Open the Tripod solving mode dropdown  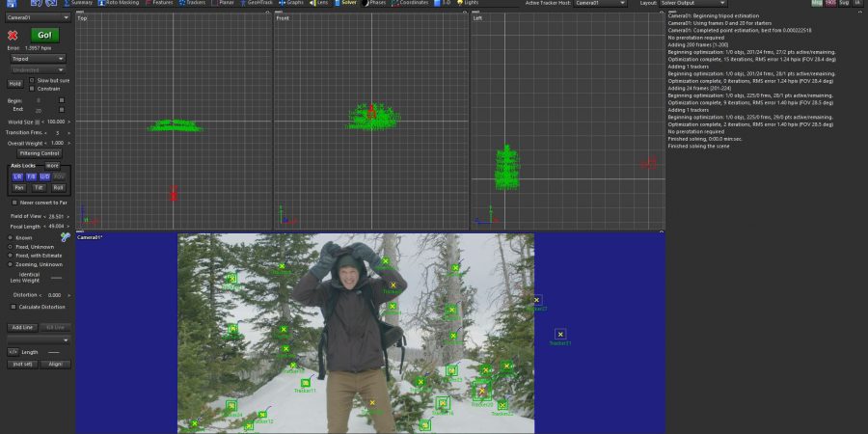38,58
